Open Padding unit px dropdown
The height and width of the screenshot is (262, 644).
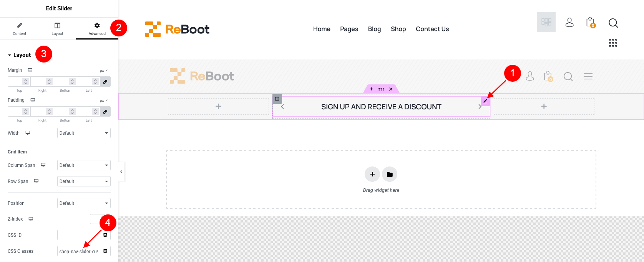(104, 101)
